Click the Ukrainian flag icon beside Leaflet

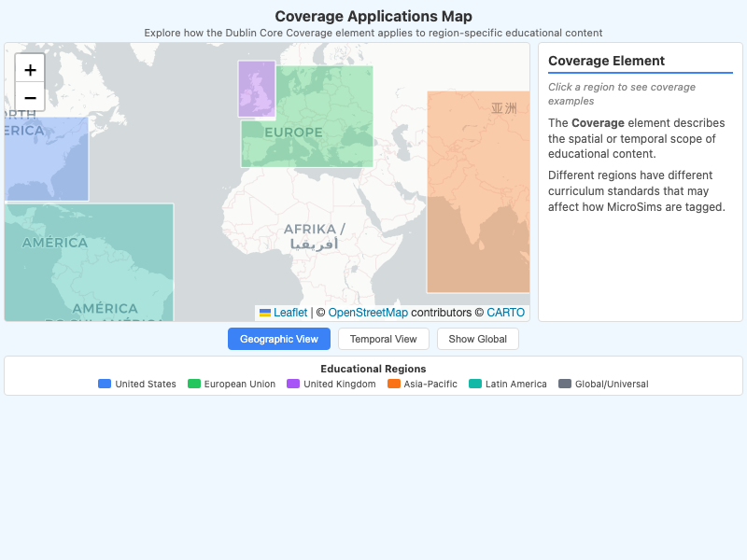[264, 312]
